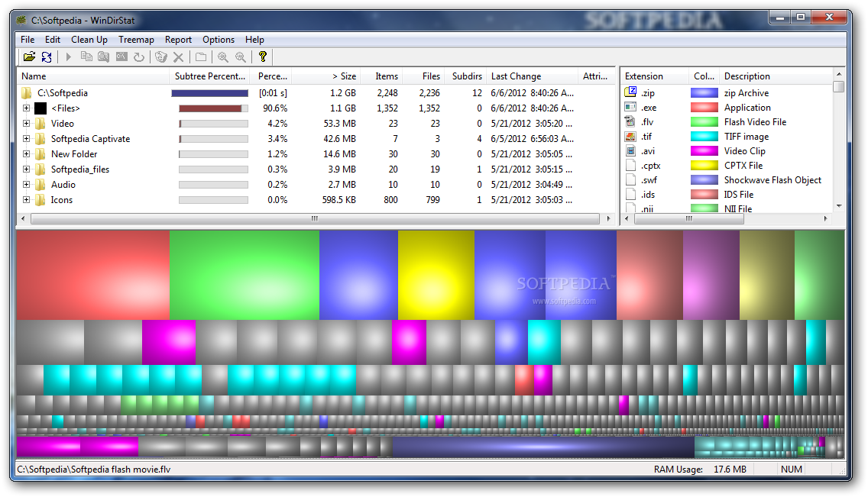
Task: Select the large green treemap block beside red
Action: pos(245,275)
